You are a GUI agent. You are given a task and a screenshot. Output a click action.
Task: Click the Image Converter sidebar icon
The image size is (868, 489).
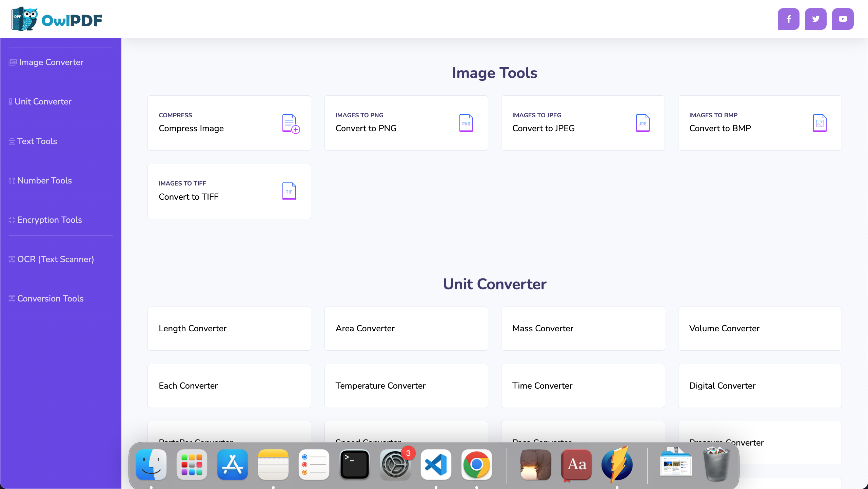[12, 62]
